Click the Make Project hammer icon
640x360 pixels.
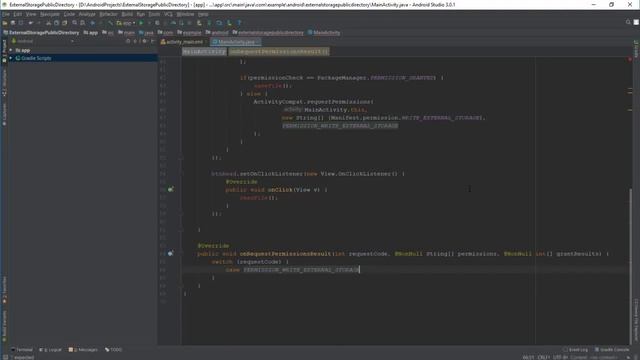pyautogui.click(x=110, y=23)
